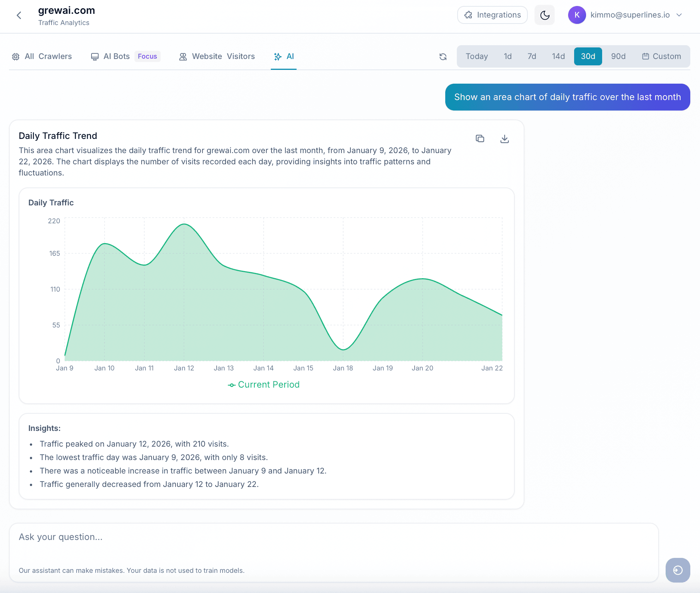Download the Daily Traffic Trend chart

(x=504, y=139)
